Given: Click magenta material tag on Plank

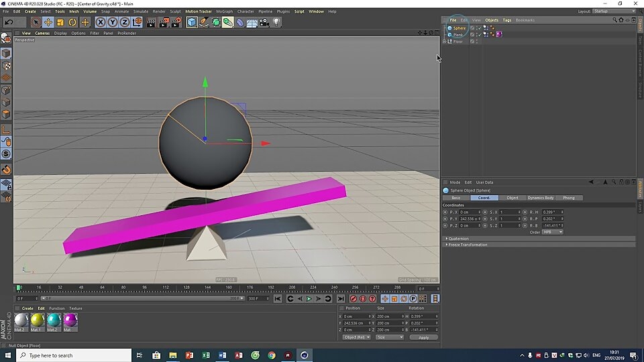Looking at the screenshot, I should [x=499, y=34].
